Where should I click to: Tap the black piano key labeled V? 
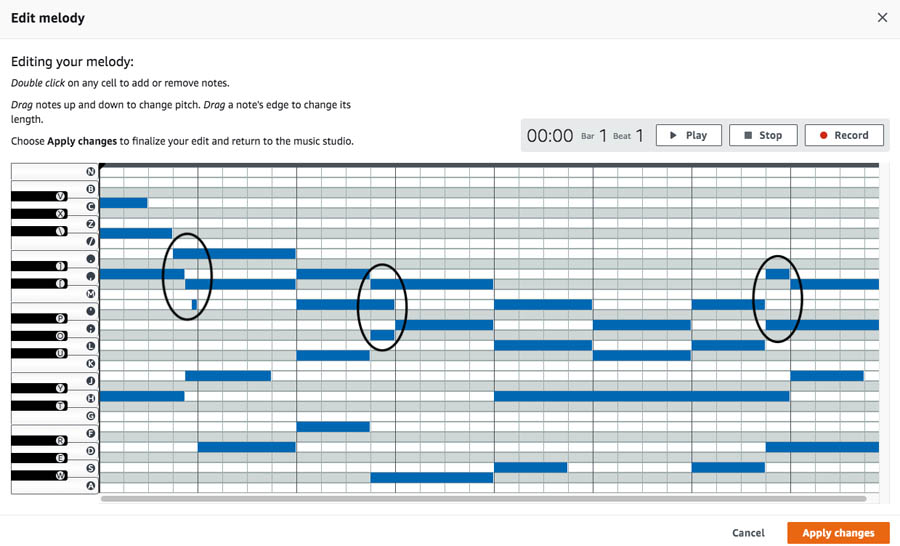point(39,196)
